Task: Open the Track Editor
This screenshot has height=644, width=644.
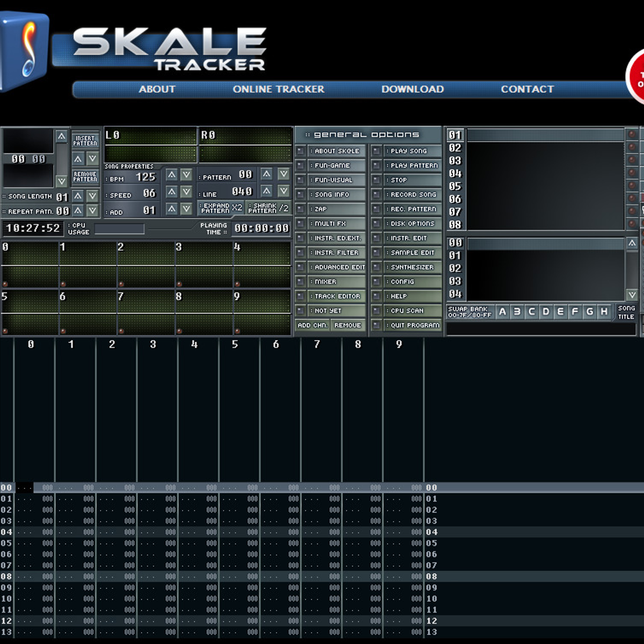Action: pos(336,296)
